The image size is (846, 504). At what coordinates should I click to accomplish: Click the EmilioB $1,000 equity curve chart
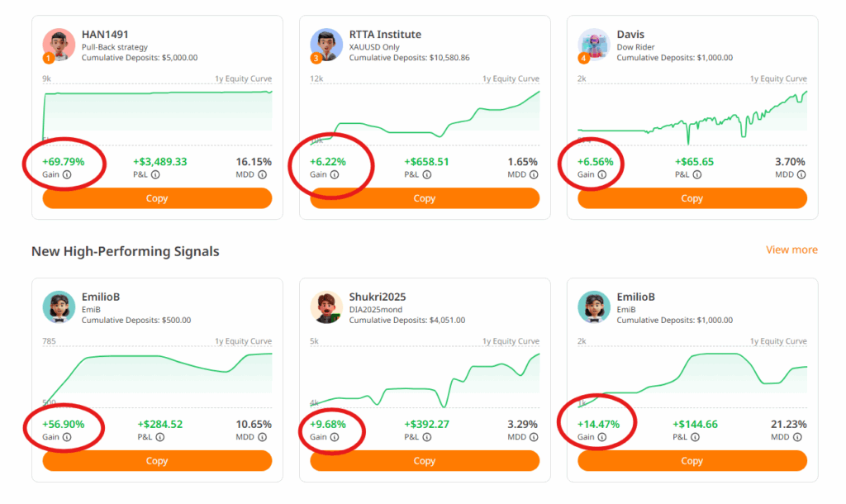(x=692, y=377)
